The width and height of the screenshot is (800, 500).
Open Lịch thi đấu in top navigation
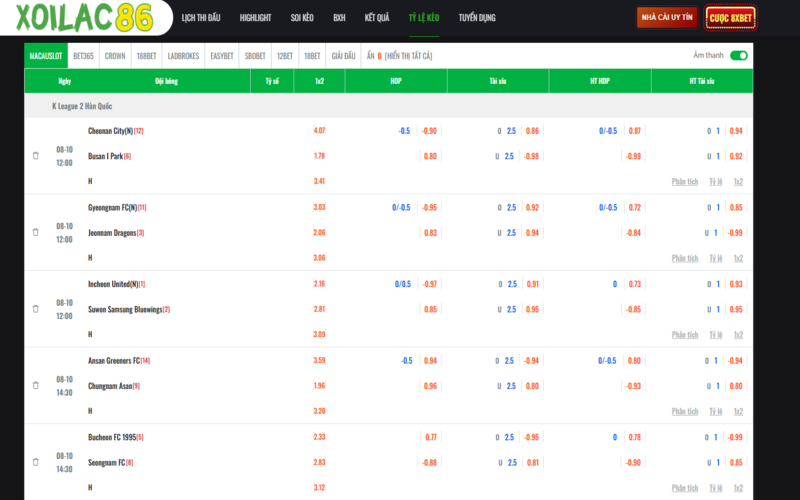tap(204, 18)
